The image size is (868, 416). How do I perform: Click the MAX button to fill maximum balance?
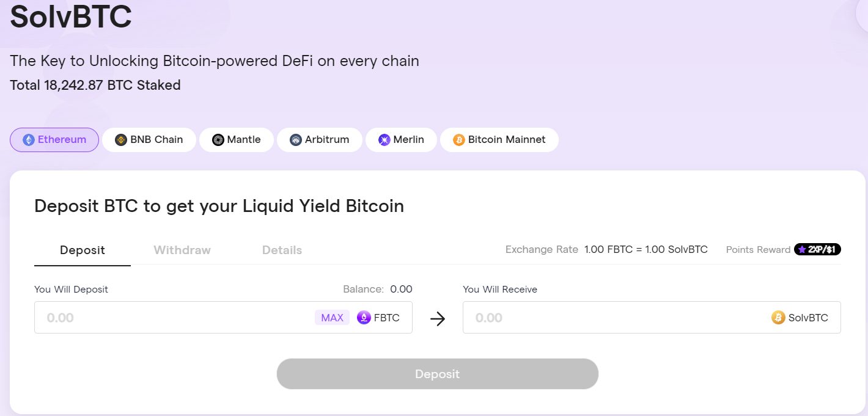coord(332,318)
